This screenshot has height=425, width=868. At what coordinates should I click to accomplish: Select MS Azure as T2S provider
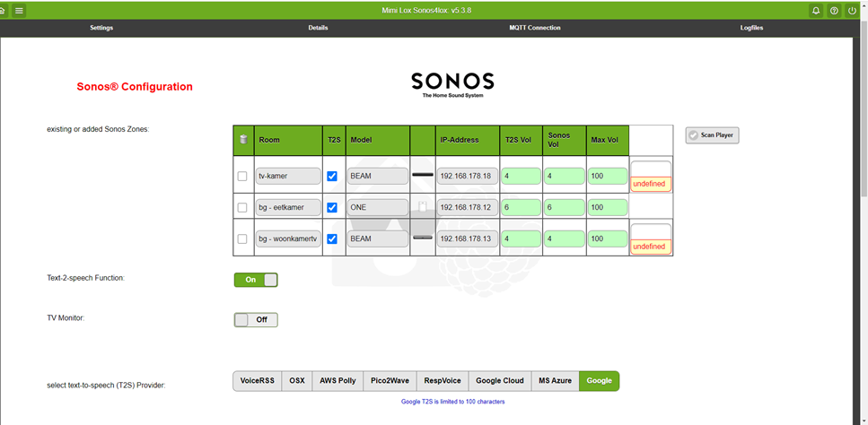pos(556,381)
